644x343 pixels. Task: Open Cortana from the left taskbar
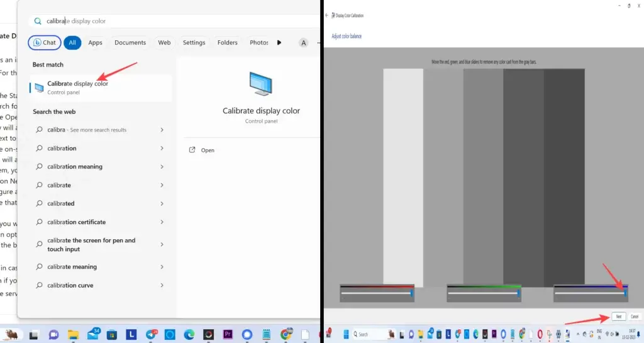tap(170, 335)
